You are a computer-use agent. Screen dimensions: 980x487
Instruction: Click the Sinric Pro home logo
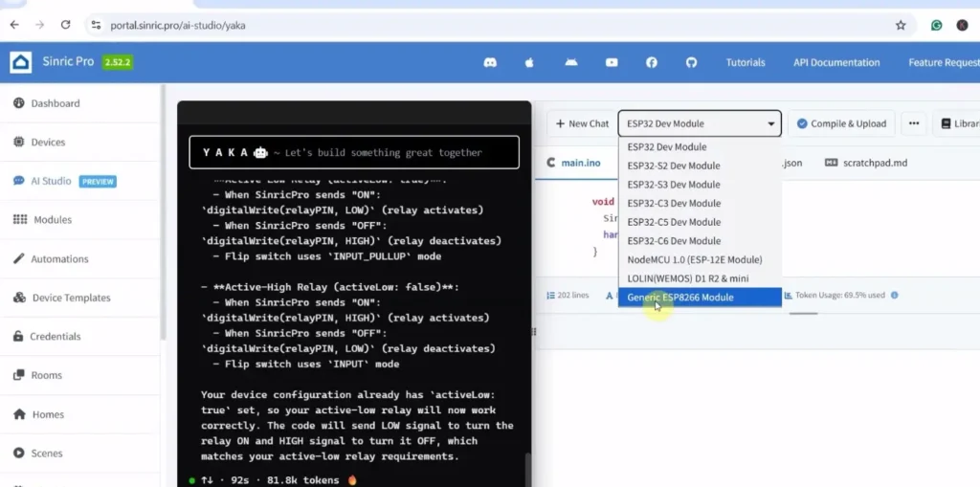click(21, 62)
